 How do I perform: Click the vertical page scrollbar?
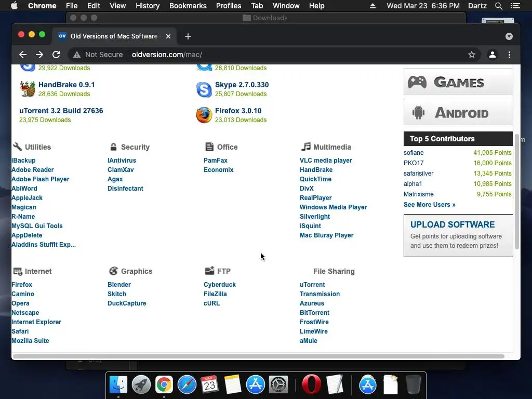tap(517, 192)
